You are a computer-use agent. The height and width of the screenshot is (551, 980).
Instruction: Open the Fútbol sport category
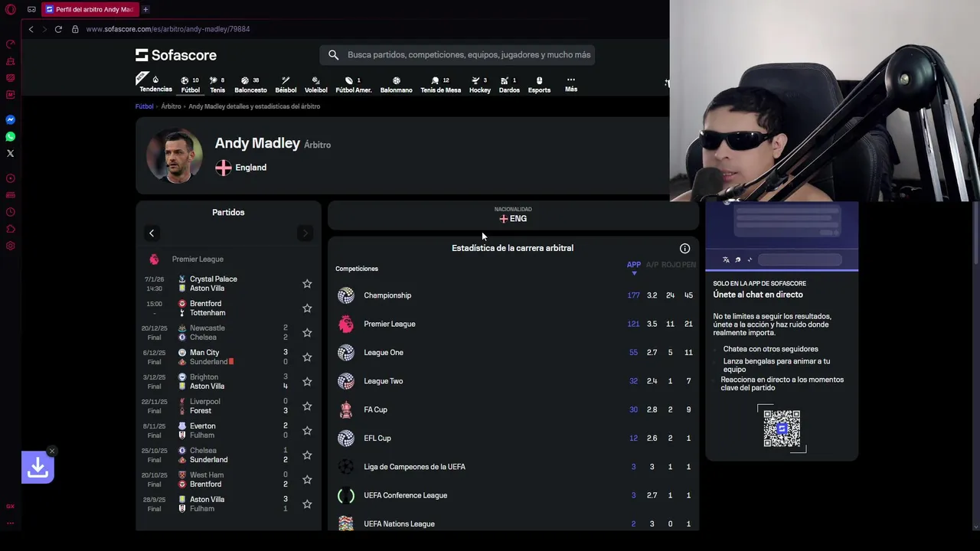click(190, 84)
